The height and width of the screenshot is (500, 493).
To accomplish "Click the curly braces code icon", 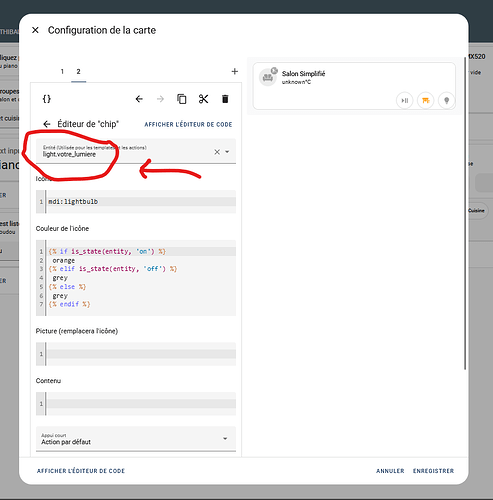I will pos(47,99).
